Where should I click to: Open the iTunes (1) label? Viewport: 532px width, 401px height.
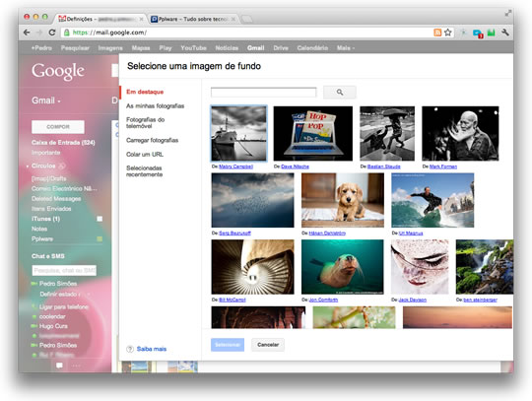45,219
